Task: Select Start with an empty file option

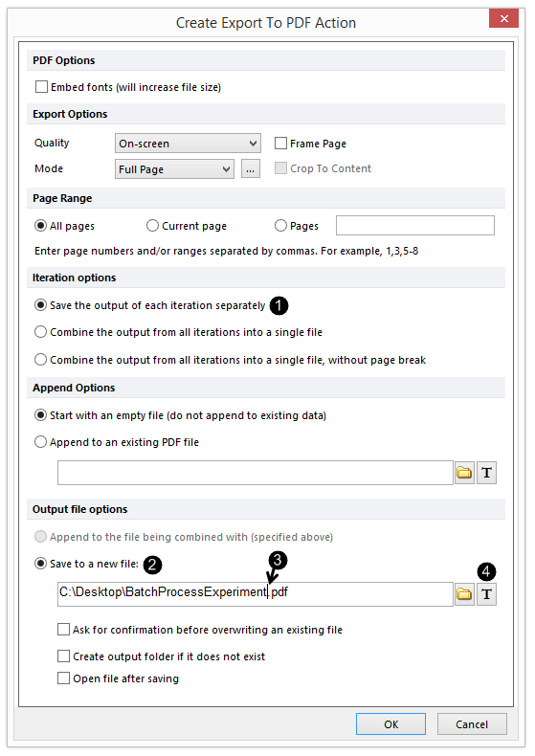Action: 40,415
